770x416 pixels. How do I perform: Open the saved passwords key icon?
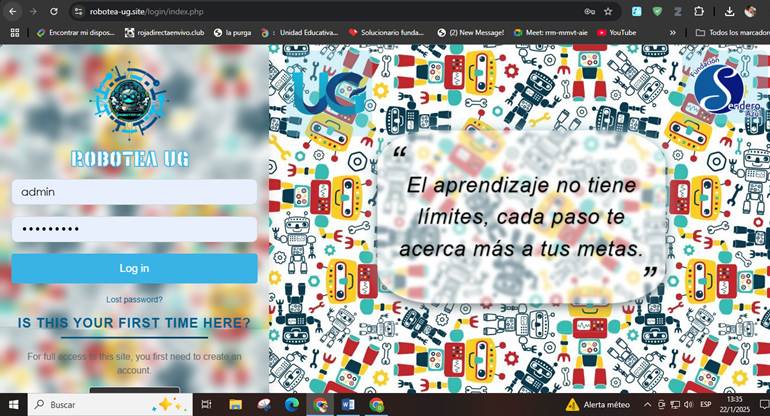click(x=590, y=11)
